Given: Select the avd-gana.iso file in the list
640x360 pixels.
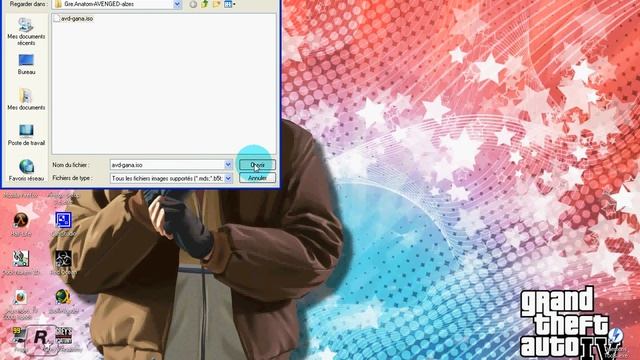Looking at the screenshot, I should 73,18.
